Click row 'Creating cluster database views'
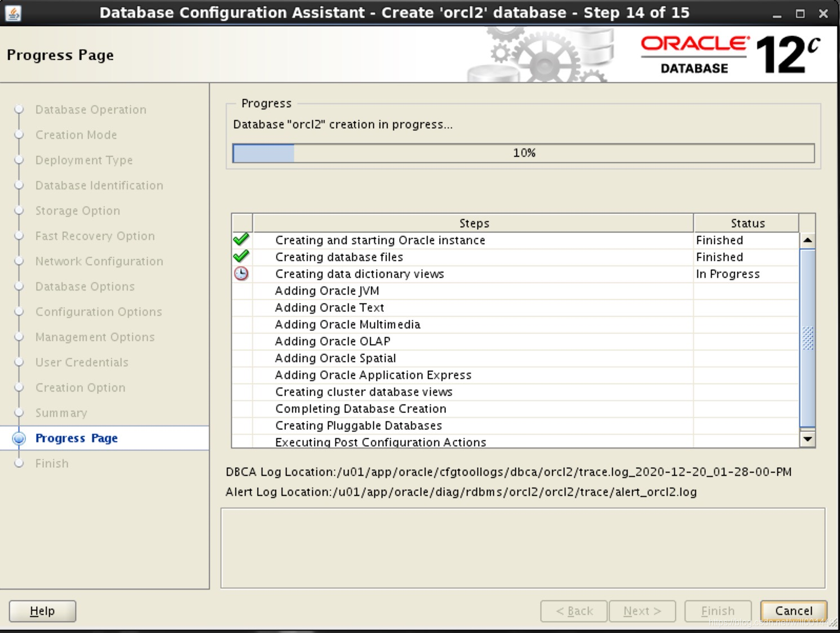840x633 pixels. (515, 392)
